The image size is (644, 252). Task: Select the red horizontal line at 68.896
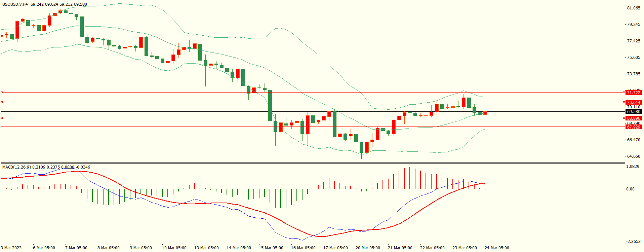[x=313, y=118]
